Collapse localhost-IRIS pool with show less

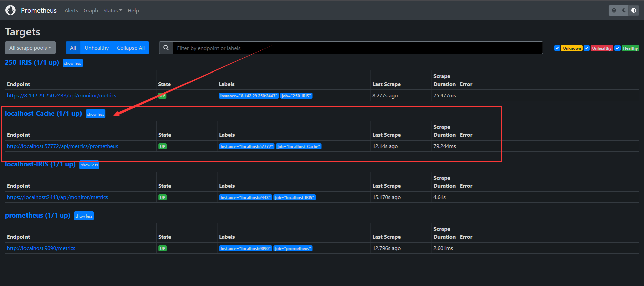point(89,165)
